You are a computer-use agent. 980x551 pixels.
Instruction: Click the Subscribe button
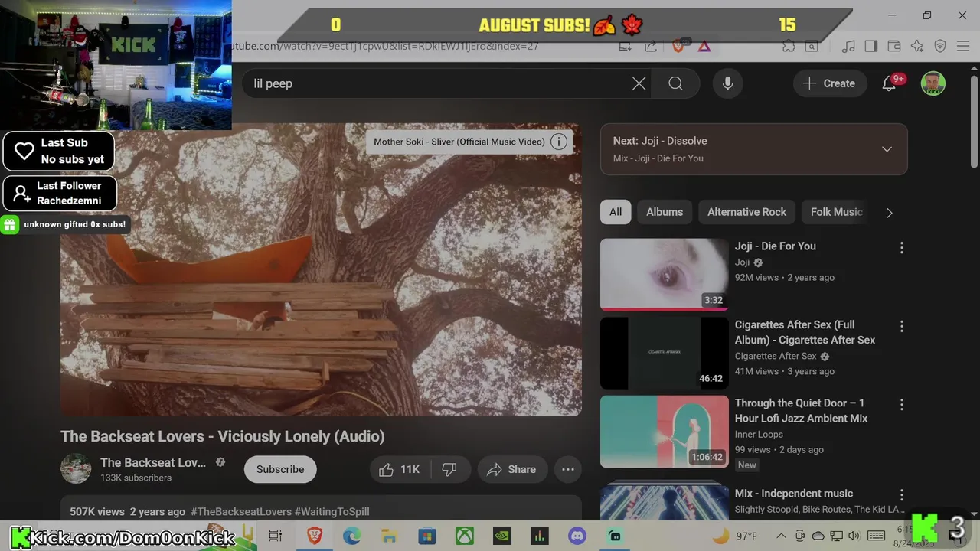click(x=280, y=469)
